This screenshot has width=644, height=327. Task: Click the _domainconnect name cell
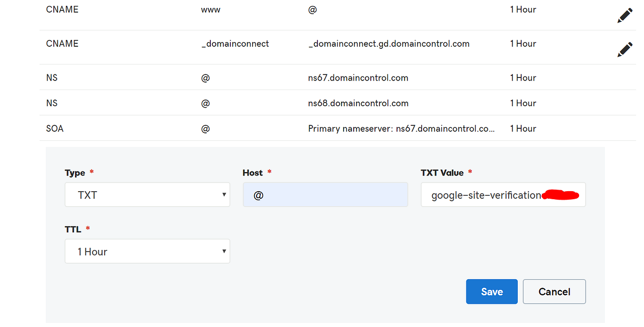235,44
